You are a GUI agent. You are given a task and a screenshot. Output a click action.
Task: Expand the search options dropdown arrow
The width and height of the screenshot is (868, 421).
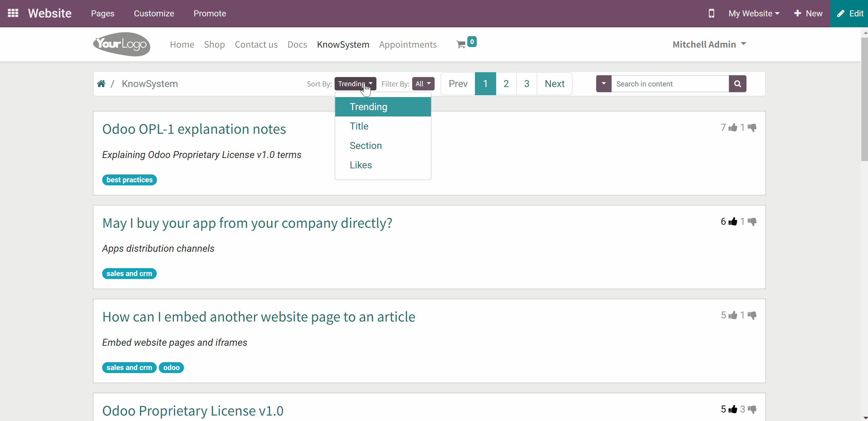(x=603, y=84)
